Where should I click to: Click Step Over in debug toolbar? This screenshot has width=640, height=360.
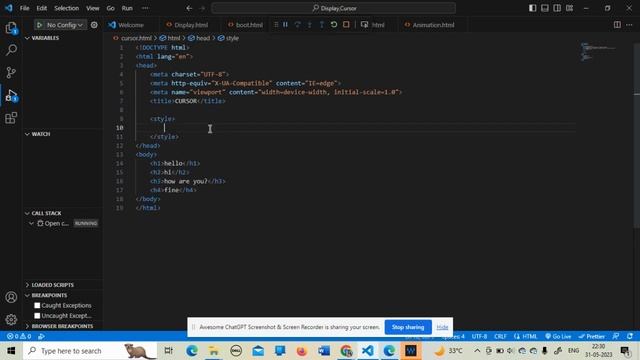pos(298,24)
